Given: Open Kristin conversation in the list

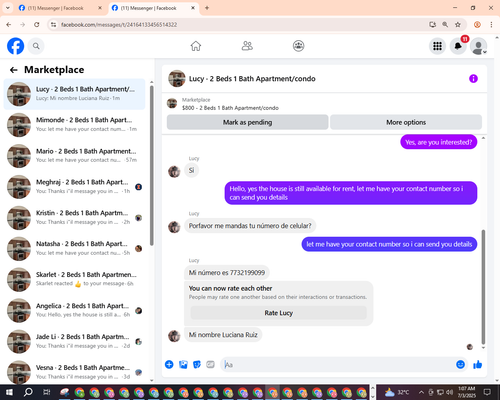Looking at the screenshot, I should [x=74, y=218].
